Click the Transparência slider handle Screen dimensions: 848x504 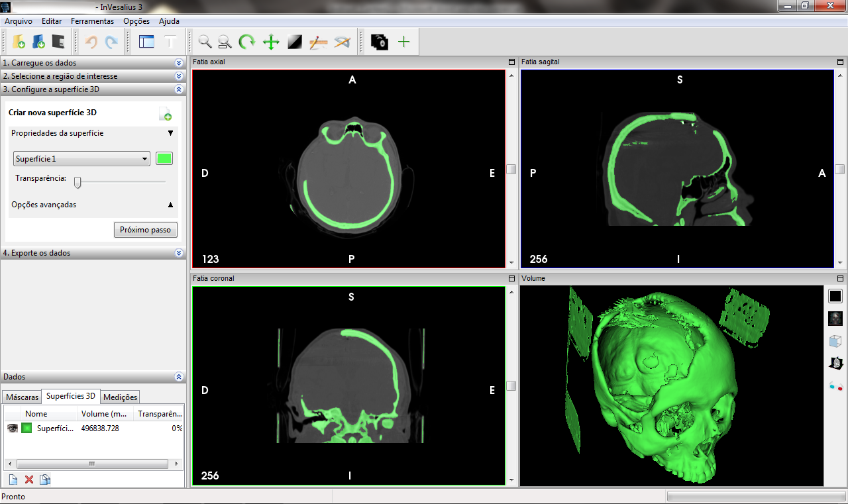(x=78, y=182)
